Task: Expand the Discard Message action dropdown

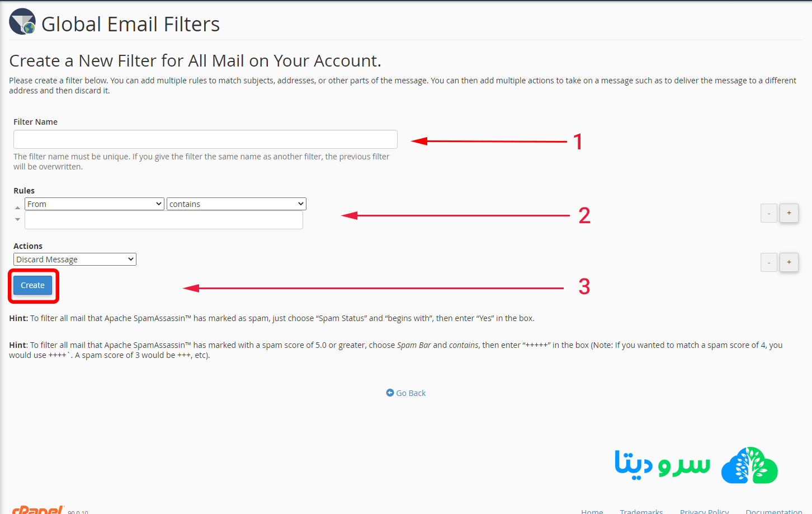Action: click(x=74, y=260)
